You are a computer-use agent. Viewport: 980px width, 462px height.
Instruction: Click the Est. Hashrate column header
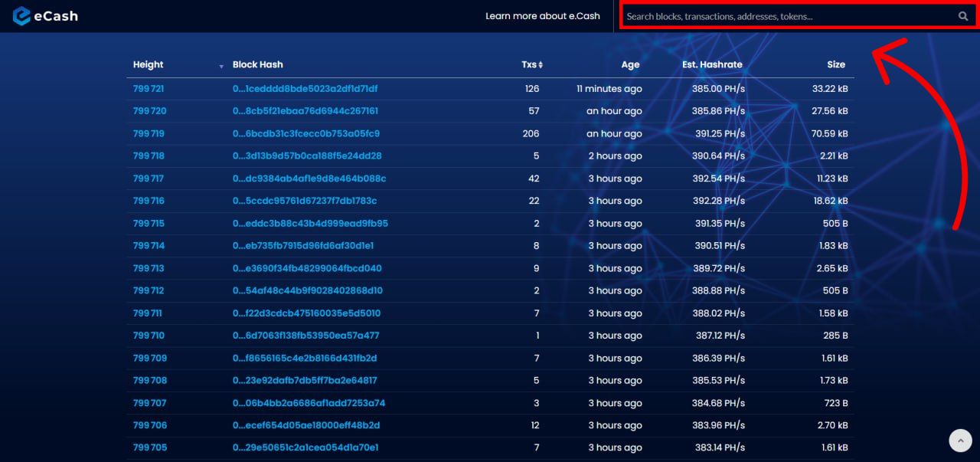point(712,65)
